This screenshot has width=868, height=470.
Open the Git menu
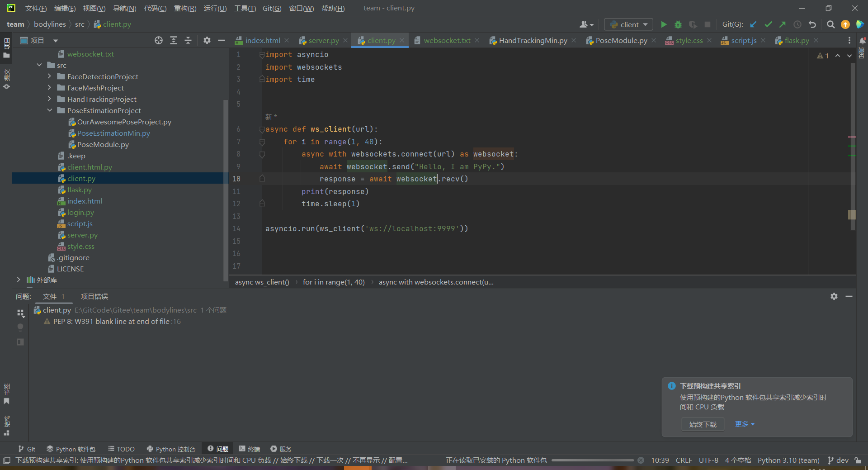(x=272, y=8)
